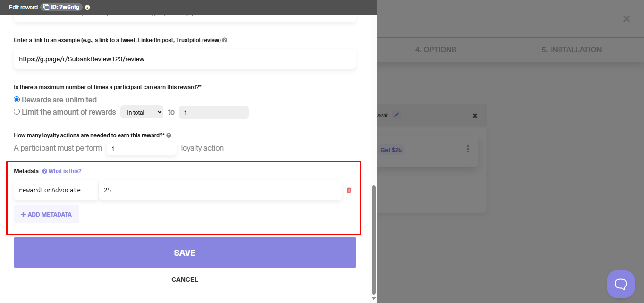The image size is (644, 303).
Task: Select Rewards are unlimited option
Action: click(x=17, y=100)
